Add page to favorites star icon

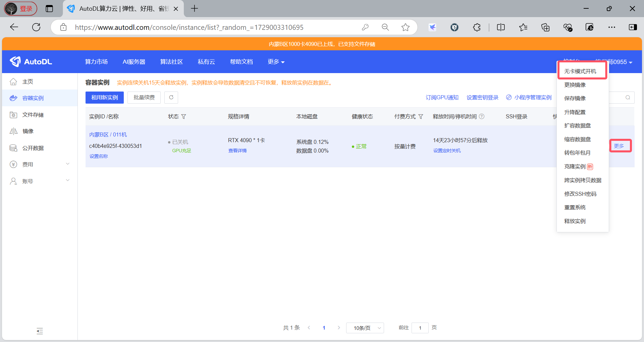406,27
